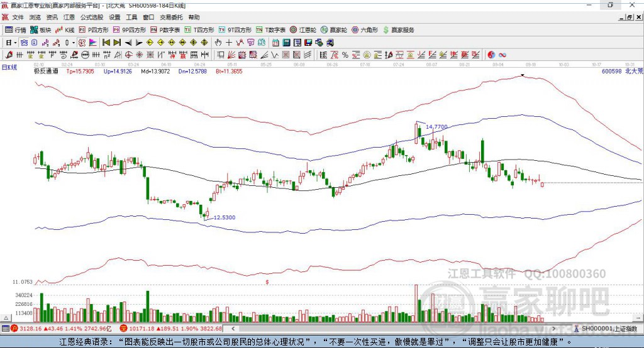Click the 极反通道 indicator name
The width and height of the screenshot is (644, 348).
[46, 71]
